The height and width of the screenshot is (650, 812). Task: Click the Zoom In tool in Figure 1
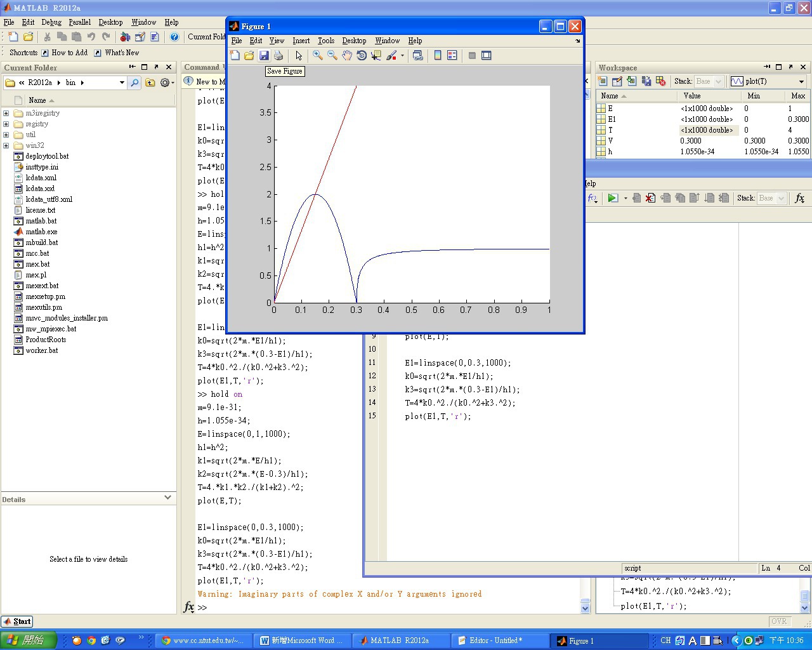click(318, 56)
